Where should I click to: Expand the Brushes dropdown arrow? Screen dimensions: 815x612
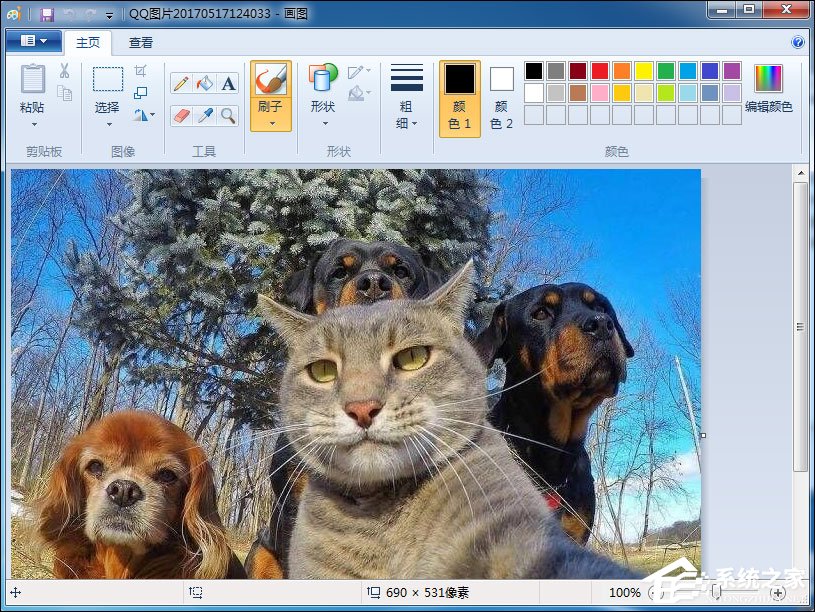[272, 124]
